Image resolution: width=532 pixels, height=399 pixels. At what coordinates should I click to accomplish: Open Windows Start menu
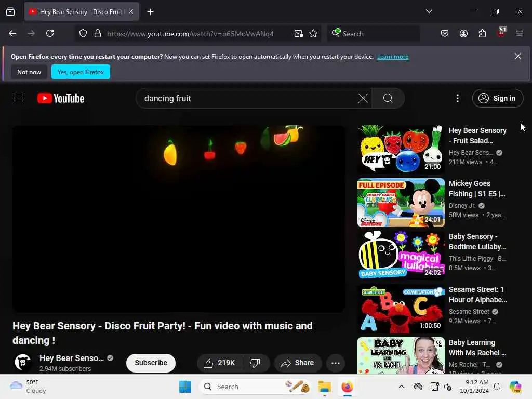[185, 387]
